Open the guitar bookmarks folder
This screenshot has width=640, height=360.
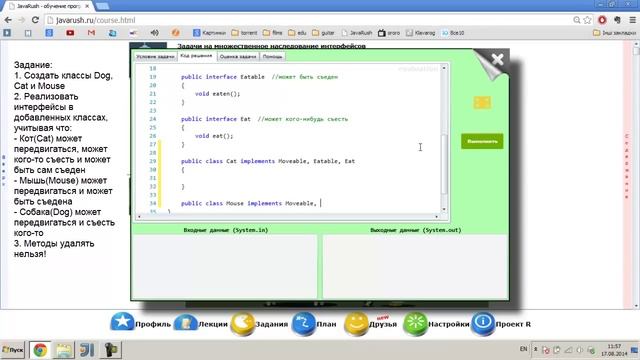(323, 33)
